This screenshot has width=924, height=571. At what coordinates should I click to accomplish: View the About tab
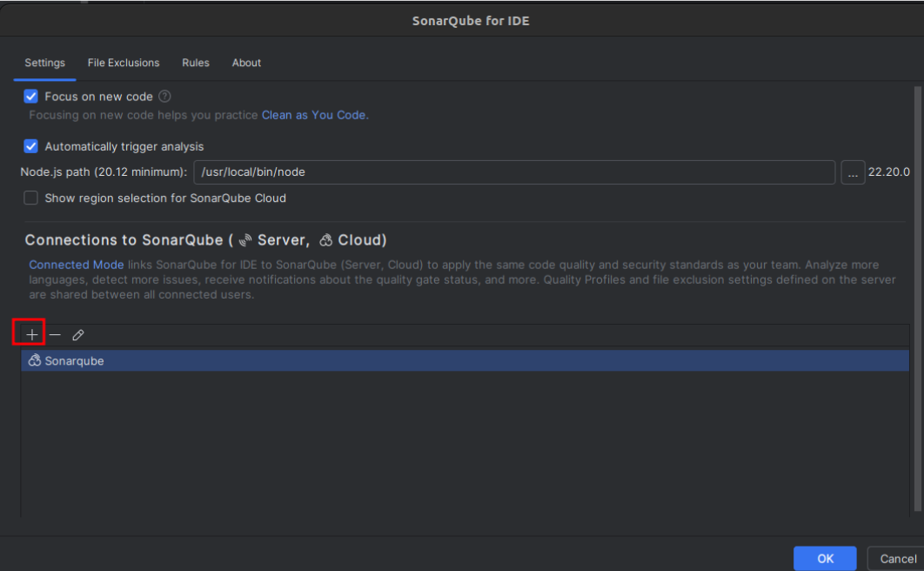(246, 63)
